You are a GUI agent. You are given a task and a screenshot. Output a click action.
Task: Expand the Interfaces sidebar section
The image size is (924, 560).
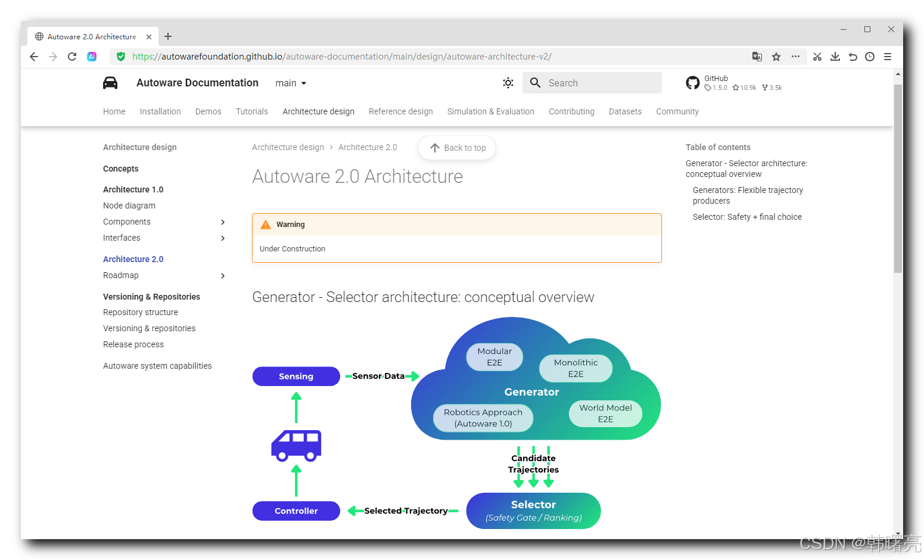223,238
